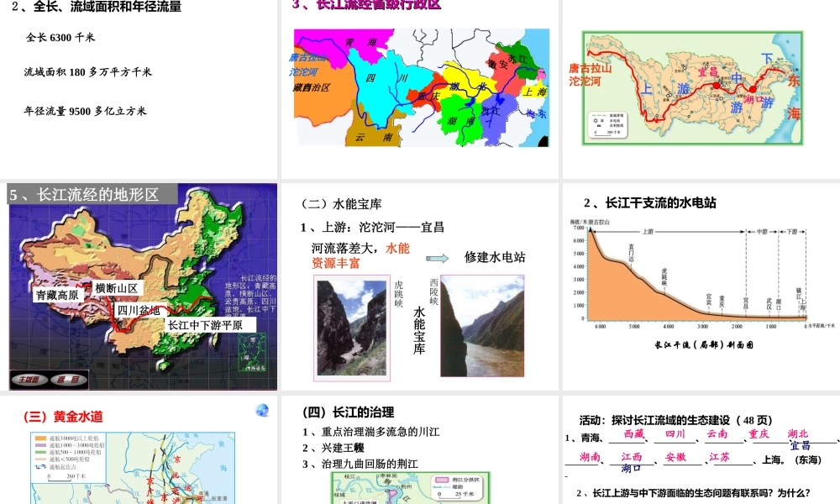Click the 四川盆地 label on the terrain map
Screen dimensions: 840x504
139,310
